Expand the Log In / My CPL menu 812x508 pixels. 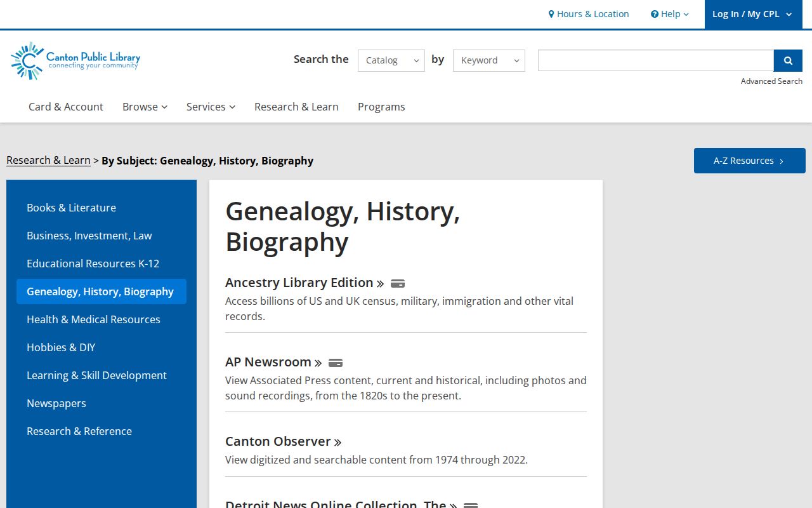752,14
